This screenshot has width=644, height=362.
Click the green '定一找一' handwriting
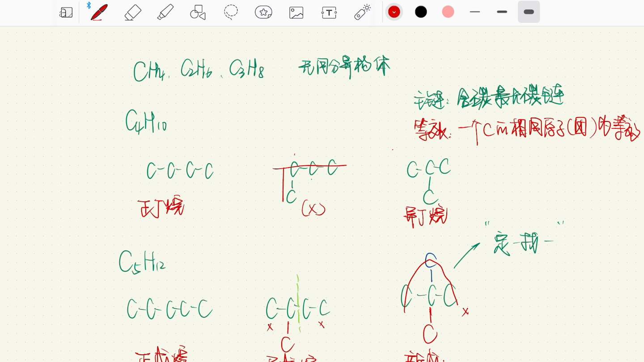pos(524,244)
